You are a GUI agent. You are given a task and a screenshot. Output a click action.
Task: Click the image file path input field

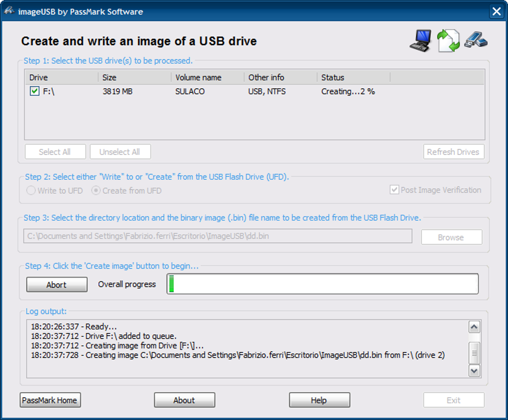218,236
